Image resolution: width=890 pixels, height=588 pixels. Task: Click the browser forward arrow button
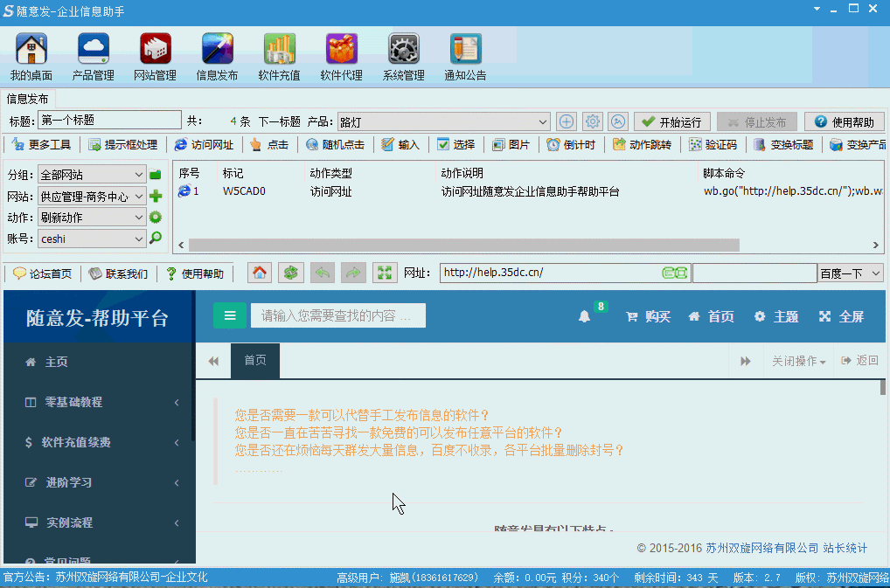click(353, 273)
